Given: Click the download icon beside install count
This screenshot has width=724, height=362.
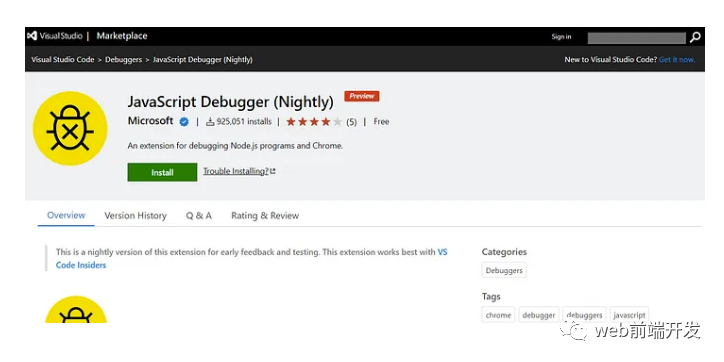Looking at the screenshot, I should tap(210, 122).
